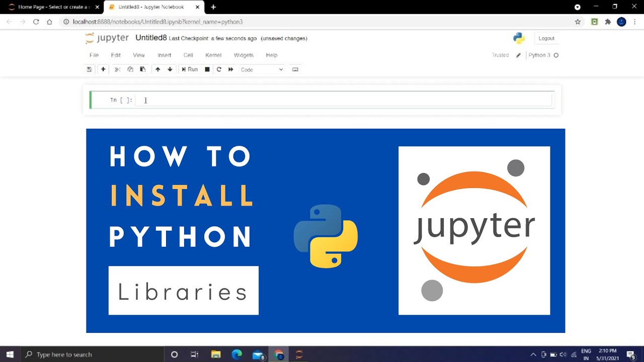Rename the notebook title Untitled8

[x=151, y=38]
